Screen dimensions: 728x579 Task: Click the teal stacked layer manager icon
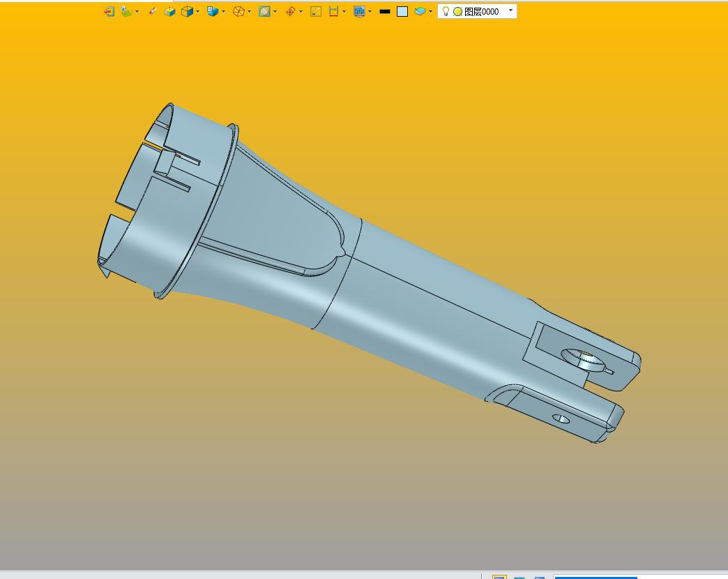click(x=420, y=12)
